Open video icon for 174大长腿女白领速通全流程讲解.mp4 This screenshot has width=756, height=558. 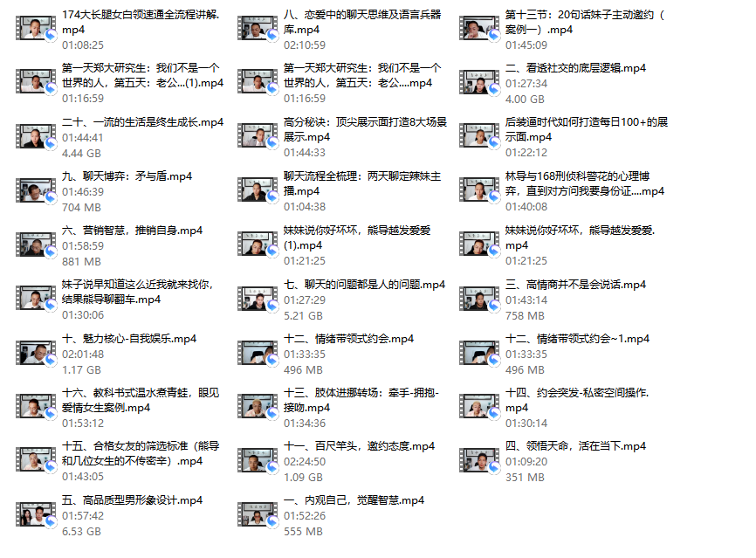[36, 29]
